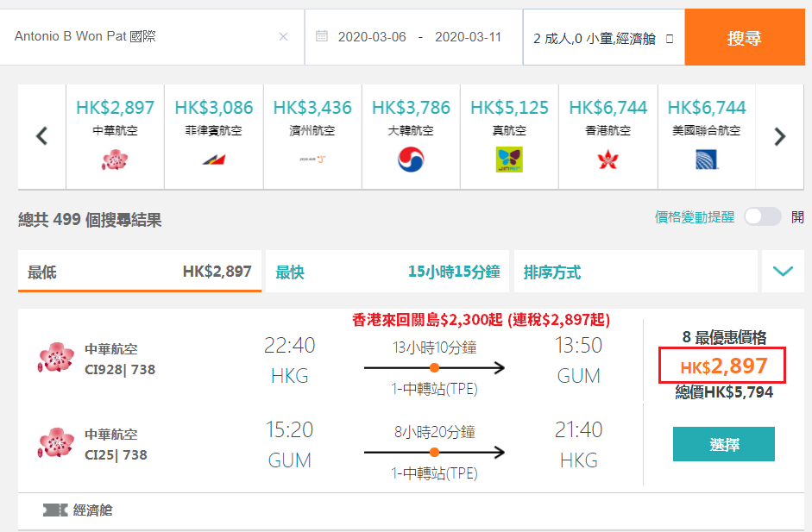Click the Korean Air taegeuk logo
The image size is (812, 532).
pyautogui.click(x=412, y=160)
